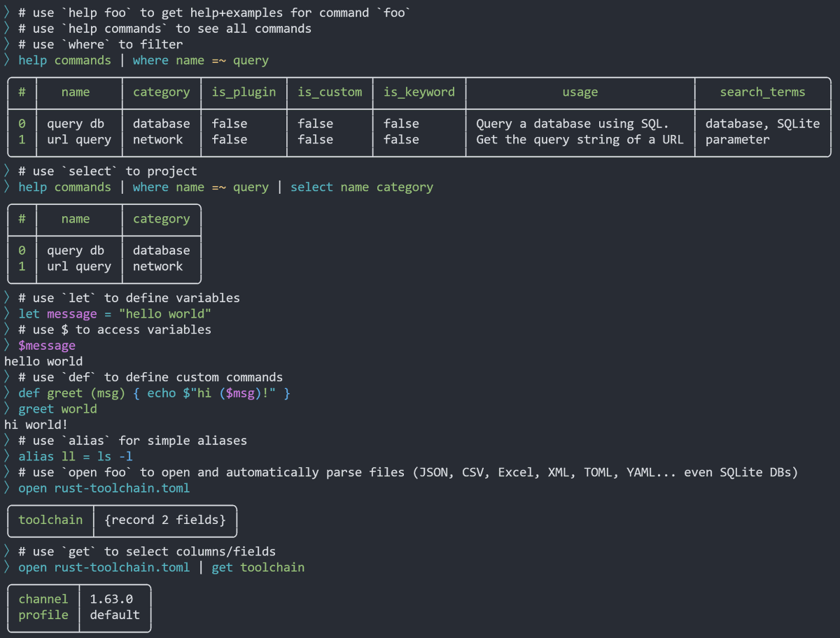Click the is_keyword "false" value in the url query row
Viewport: 840px width, 638px height.
pos(402,139)
